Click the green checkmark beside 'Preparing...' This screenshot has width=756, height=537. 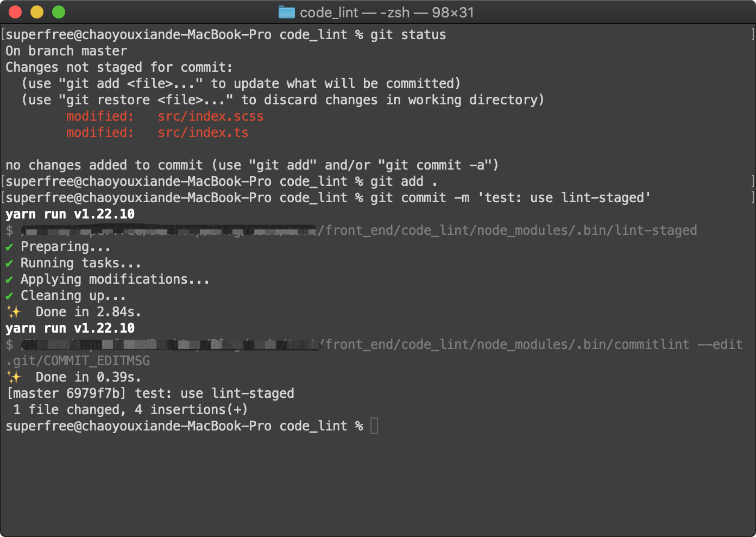[9, 247]
